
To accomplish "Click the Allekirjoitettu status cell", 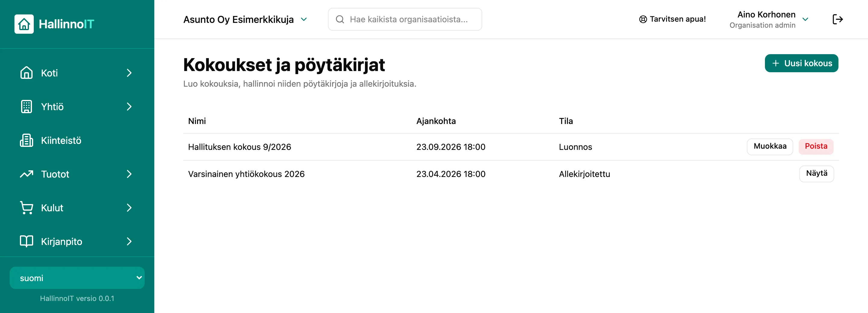I will point(584,174).
